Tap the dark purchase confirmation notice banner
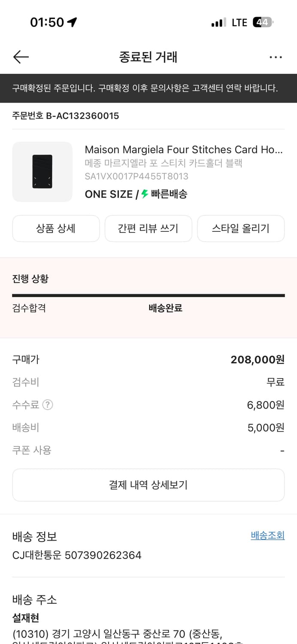 [x=148, y=87]
